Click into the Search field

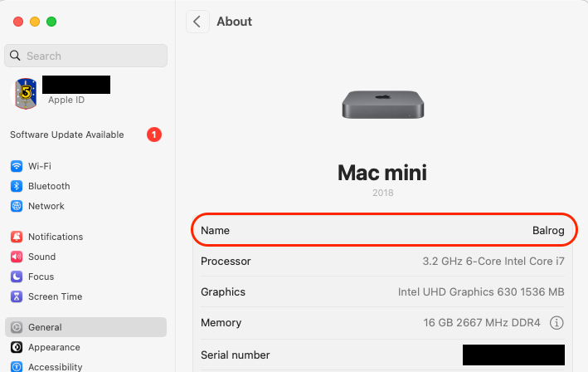click(86, 56)
